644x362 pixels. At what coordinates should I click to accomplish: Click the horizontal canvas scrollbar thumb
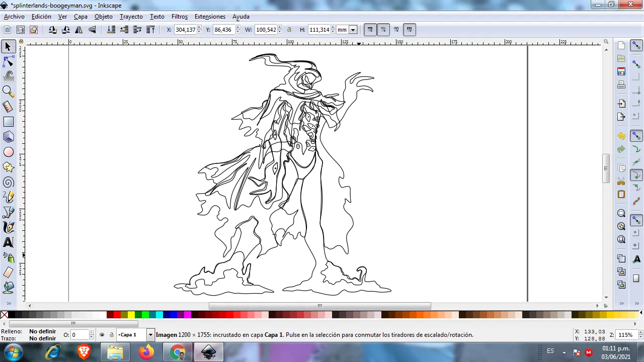click(319, 306)
